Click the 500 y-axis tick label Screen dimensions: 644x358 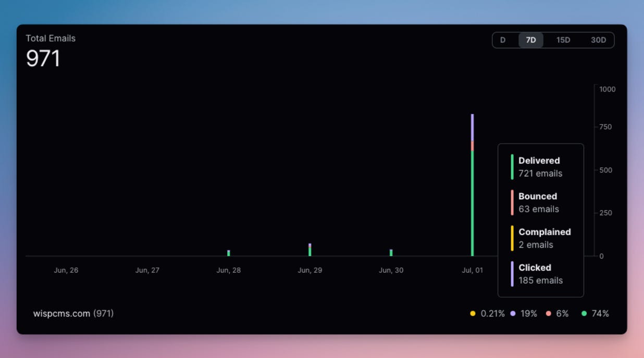pyautogui.click(x=605, y=170)
